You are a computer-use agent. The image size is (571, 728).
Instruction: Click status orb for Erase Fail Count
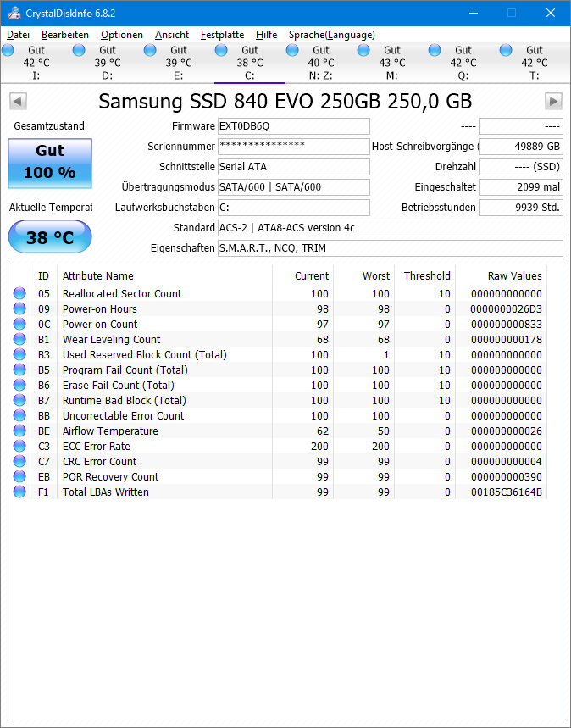[x=19, y=386]
